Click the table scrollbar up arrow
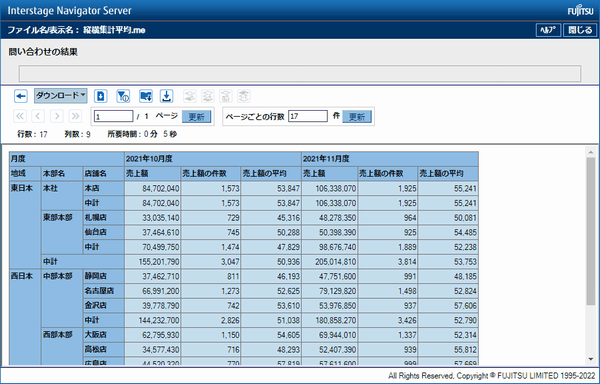 (x=591, y=152)
